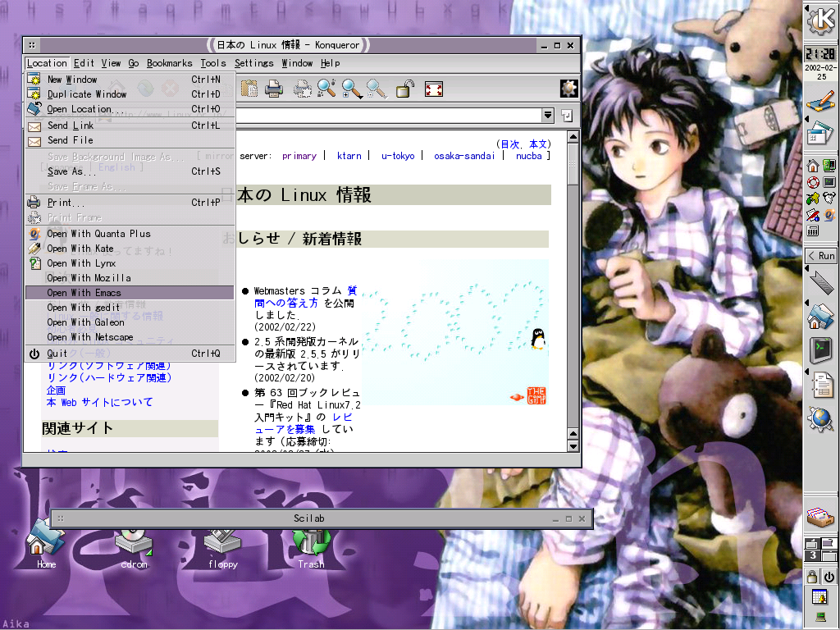Viewport: 840px width, 630px height.
Task: Click the 本 Web サイトについて link
Action: [x=99, y=402]
